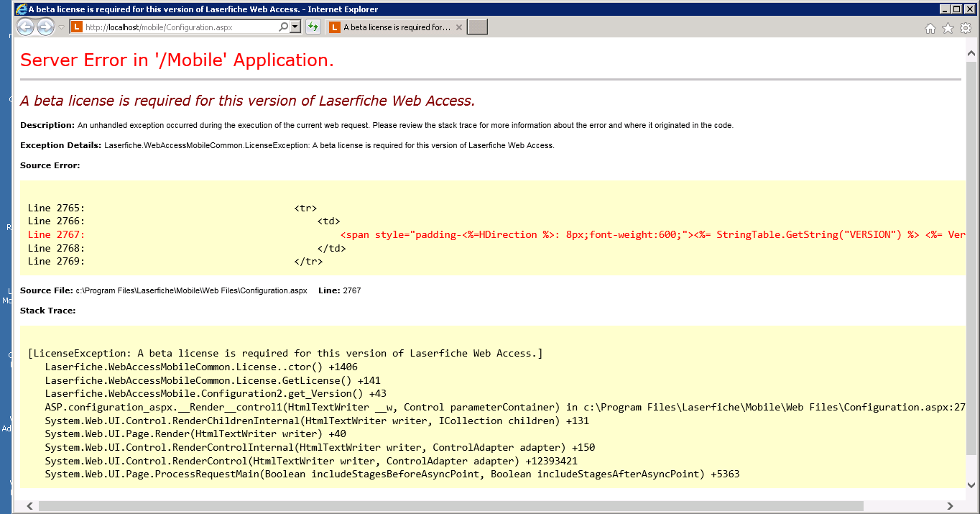Open the Tools gear icon
This screenshot has height=514, width=980.
click(966, 28)
